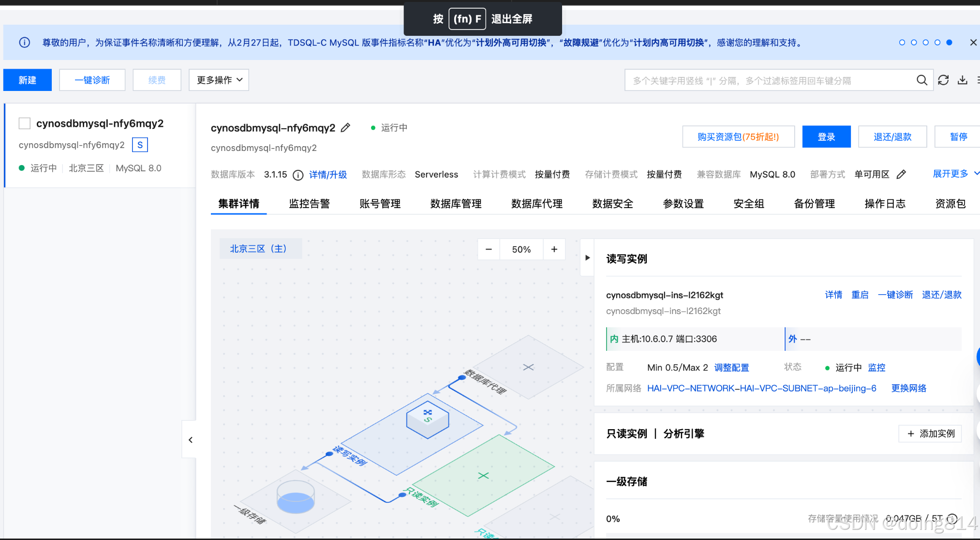Collapse the right detail panel with the triangle
The height and width of the screenshot is (540, 980).
(x=587, y=258)
